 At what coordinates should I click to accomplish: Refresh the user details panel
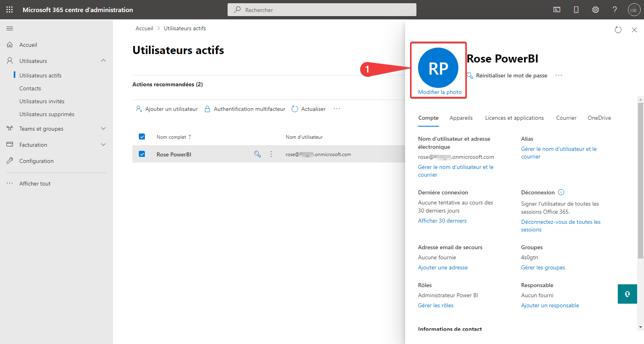point(618,30)
